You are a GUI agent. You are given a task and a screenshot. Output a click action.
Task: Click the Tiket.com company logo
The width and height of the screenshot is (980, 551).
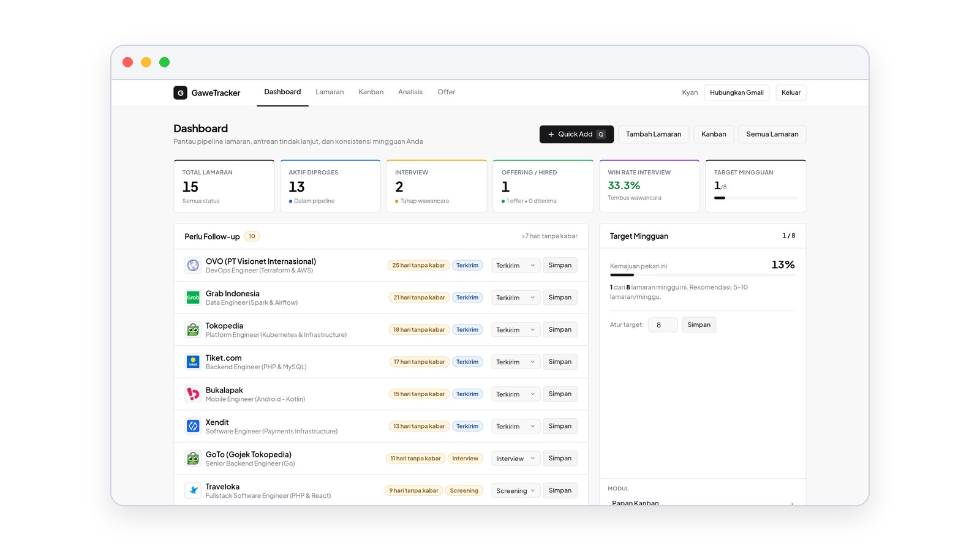click(193, 362)
